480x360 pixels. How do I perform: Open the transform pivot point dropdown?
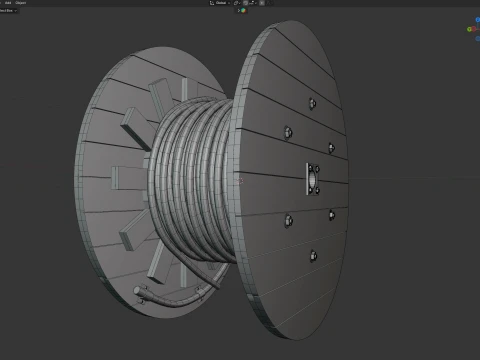pos(237,3)
